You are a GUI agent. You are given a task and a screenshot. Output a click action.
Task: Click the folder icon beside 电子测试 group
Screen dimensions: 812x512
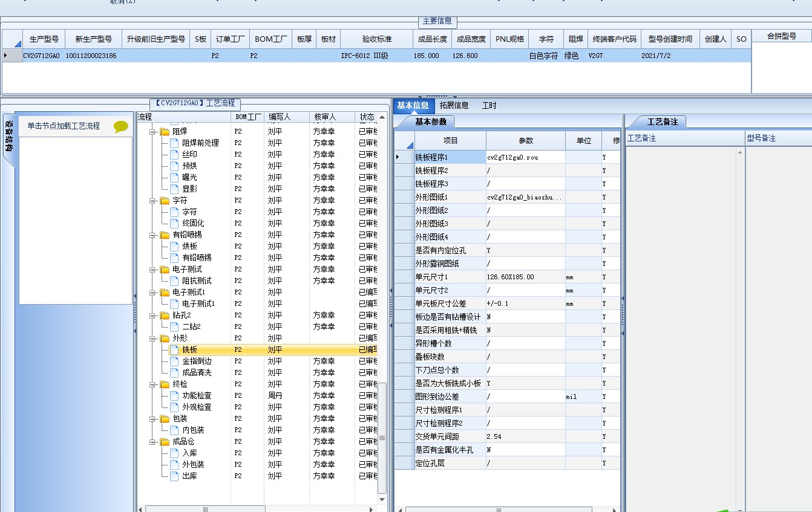pyautogui.click(x=165, y=269)
